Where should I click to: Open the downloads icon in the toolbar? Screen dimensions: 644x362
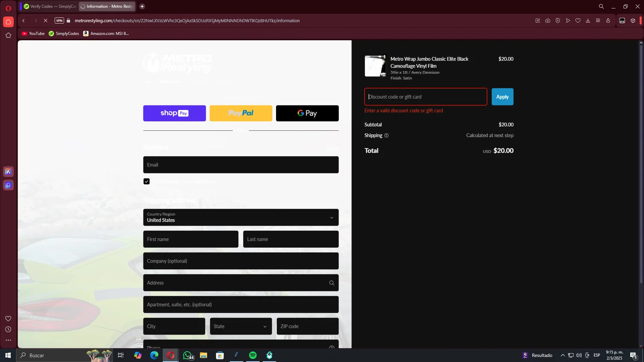tap(588, 21)
